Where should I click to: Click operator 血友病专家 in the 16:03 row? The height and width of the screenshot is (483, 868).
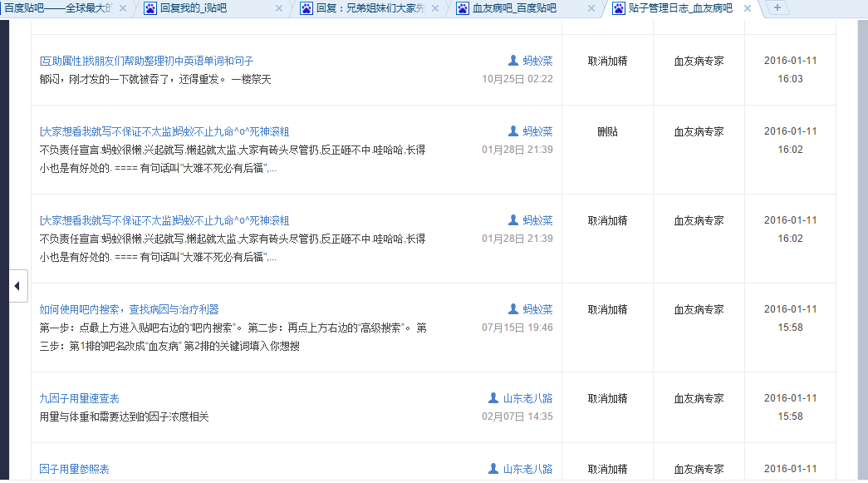(699, 61)
